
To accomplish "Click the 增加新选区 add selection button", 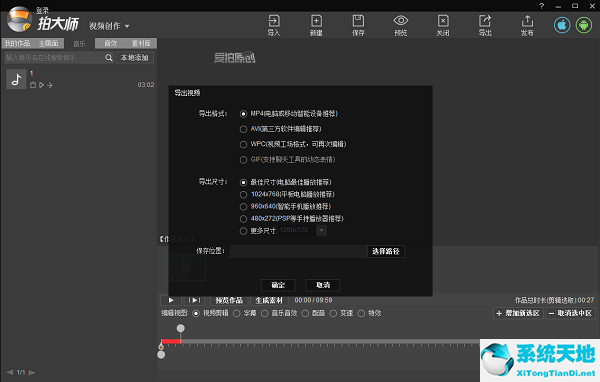I will (518, 313).
